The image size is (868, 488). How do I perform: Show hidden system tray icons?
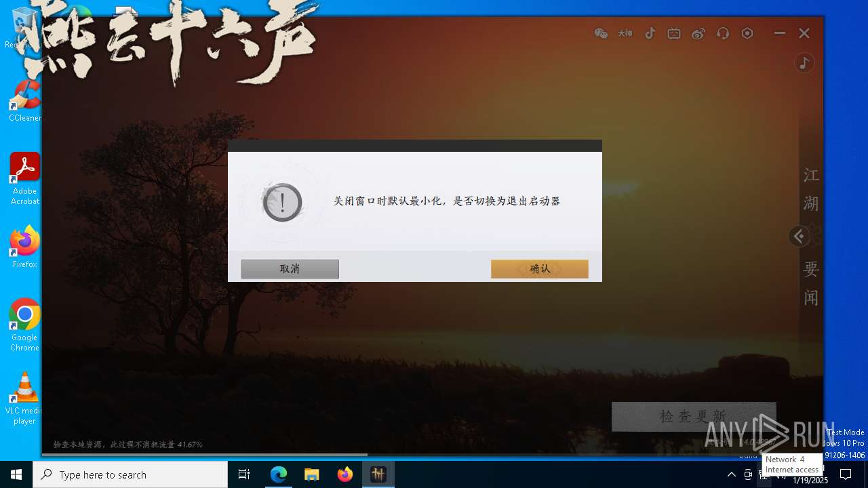(x=731, y=474)
